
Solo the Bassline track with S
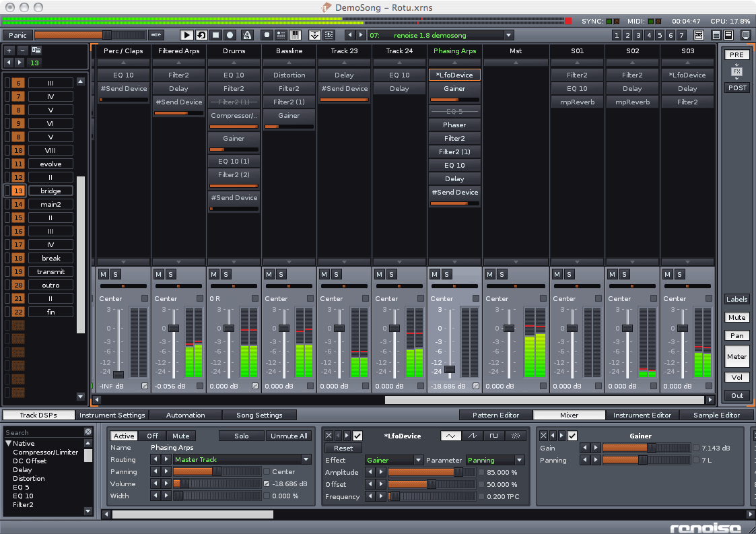click(x=281, y=275)
